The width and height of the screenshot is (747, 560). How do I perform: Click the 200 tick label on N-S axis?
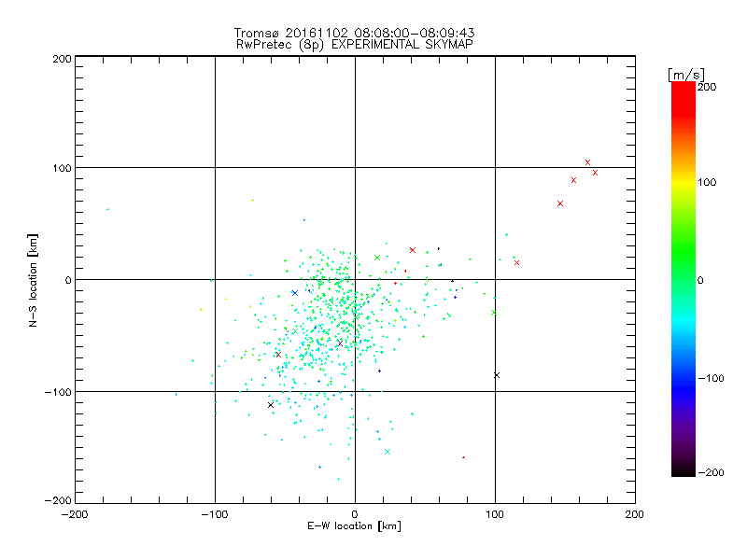pos(62,59)
